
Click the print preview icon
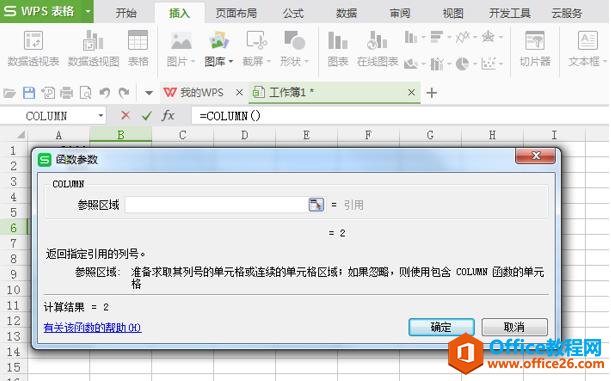[x=85, y=93]
